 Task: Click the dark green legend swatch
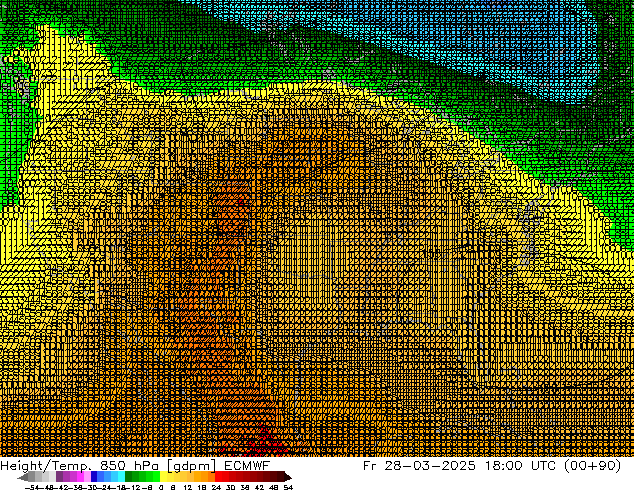point(128,477)
